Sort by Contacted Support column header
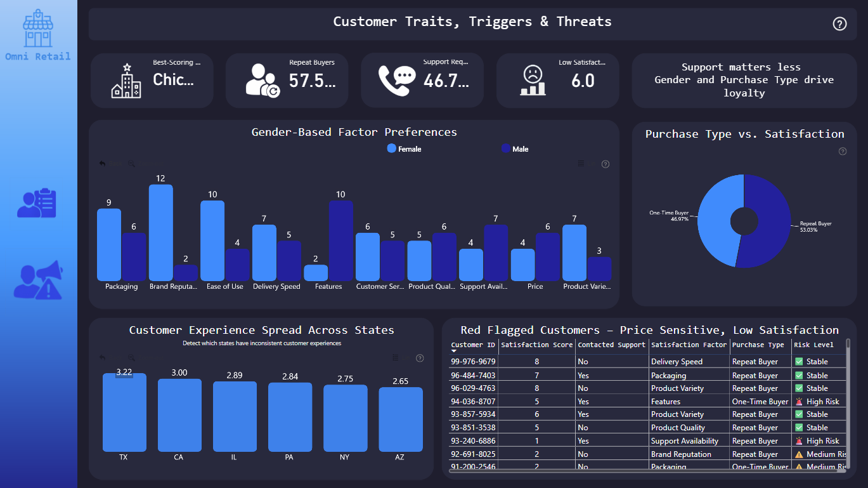 pos(612,345)
